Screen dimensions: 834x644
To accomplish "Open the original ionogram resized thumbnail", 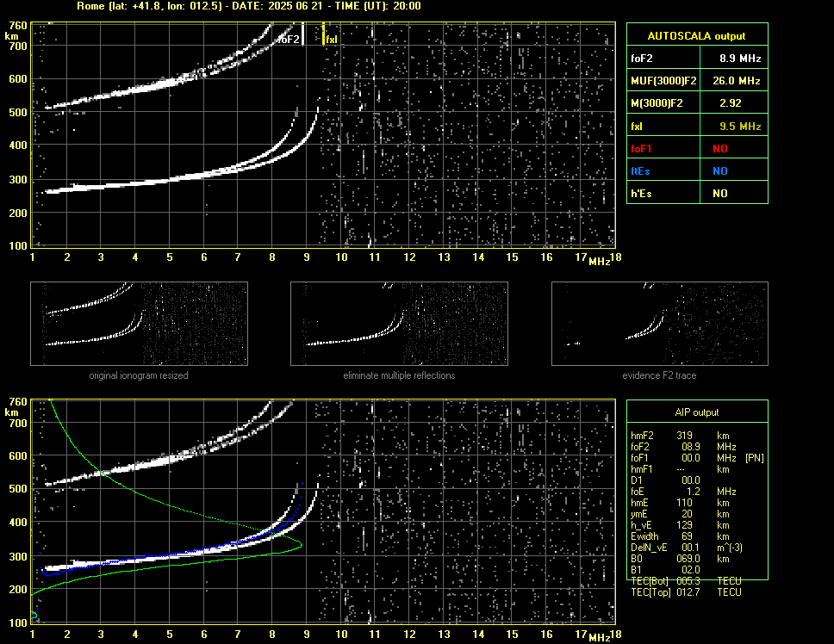I will pos(139,324).
